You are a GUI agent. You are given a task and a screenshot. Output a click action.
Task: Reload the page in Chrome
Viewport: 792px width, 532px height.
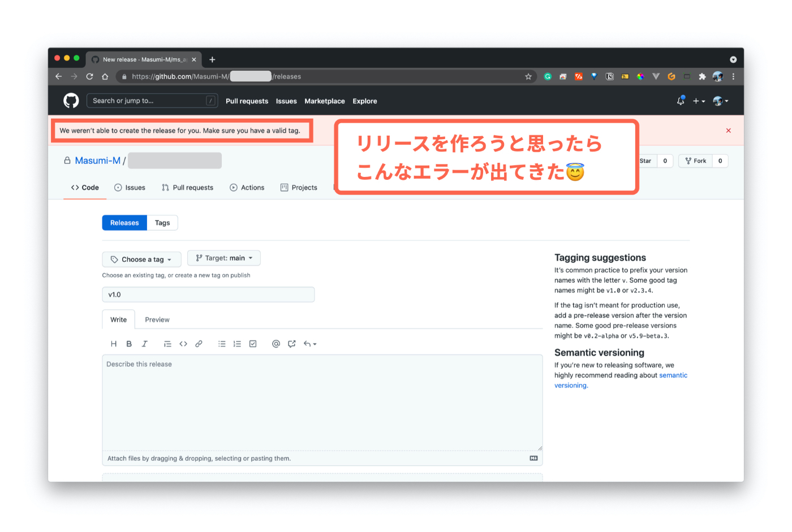click(89, 76)
